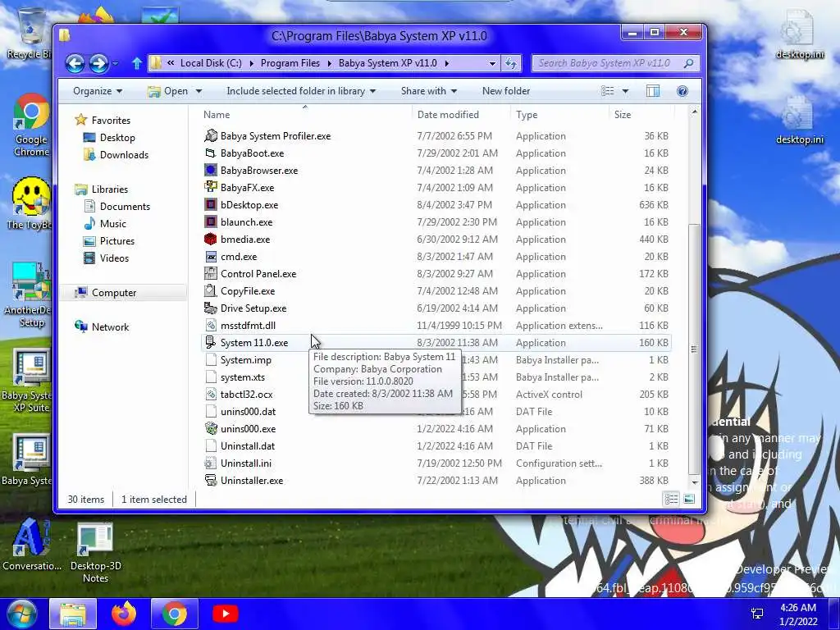Select BabyaFX.exe icon in list
The width and height of the screenshot is (840, 630).
click(x=211, y=188)
